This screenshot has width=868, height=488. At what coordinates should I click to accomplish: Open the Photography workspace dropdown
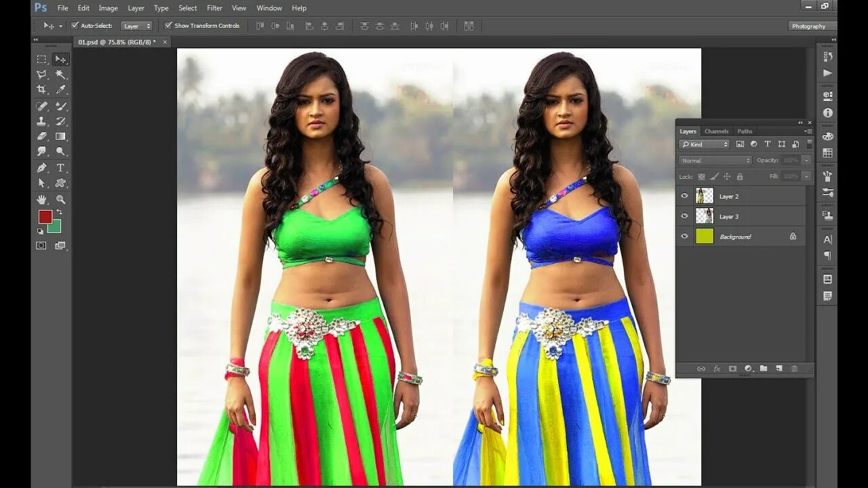point(812,26)
